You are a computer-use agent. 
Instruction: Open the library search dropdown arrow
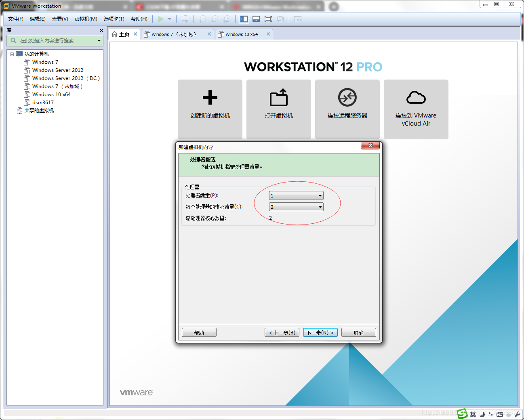click(x=99, y=41)
